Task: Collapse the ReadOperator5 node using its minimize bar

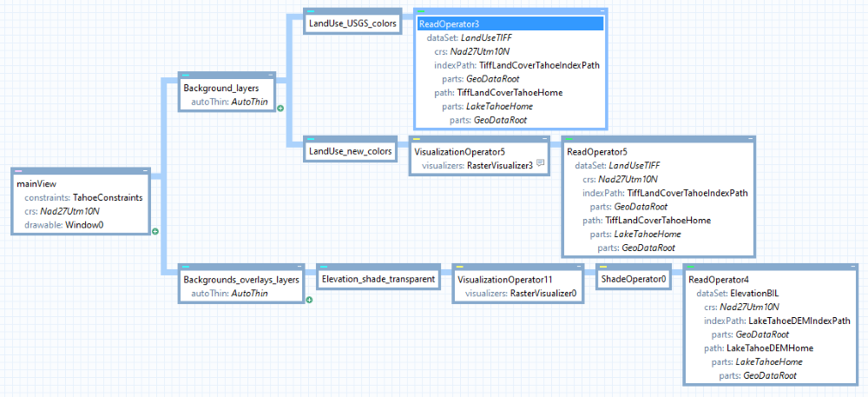Action: point(748,139)
